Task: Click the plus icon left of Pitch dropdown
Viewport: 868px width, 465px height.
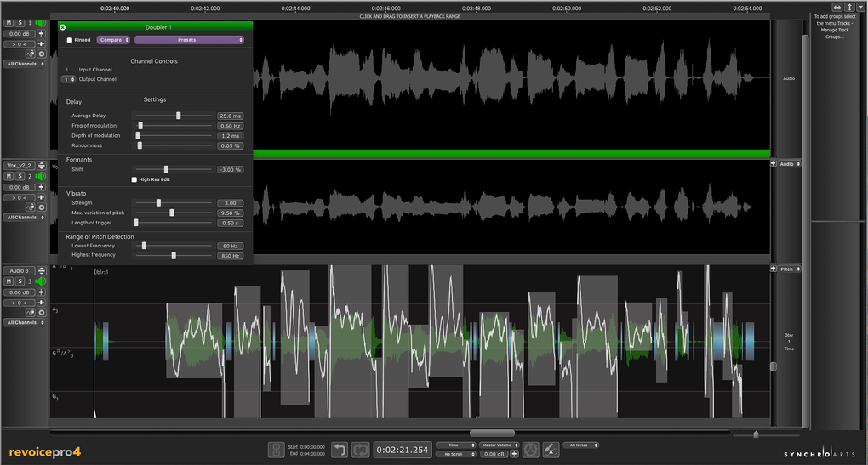Action: (774, 269)
